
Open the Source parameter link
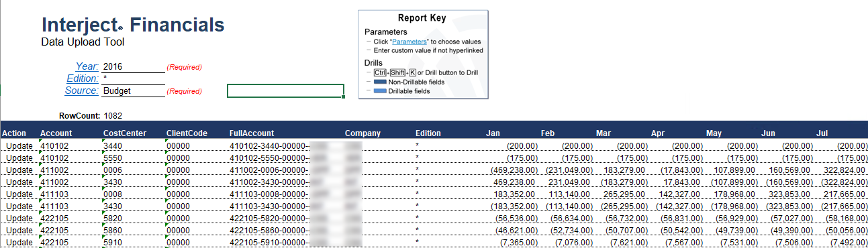point(82,90)
